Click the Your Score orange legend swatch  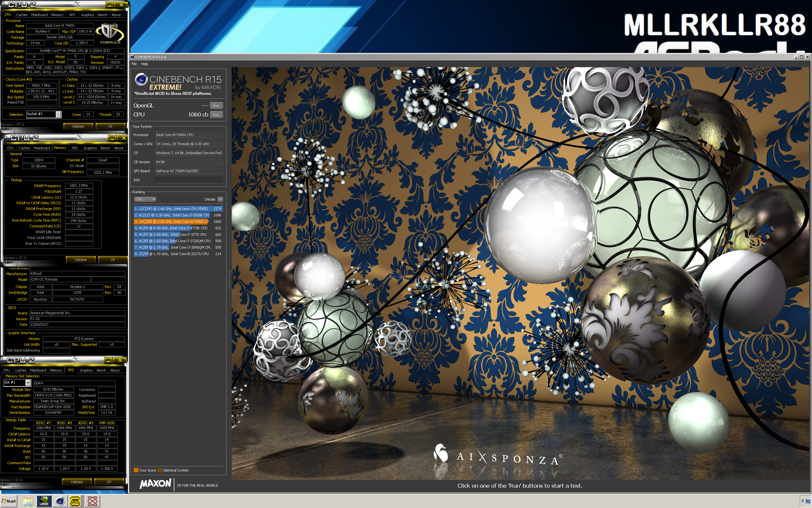tap(136, 470)
